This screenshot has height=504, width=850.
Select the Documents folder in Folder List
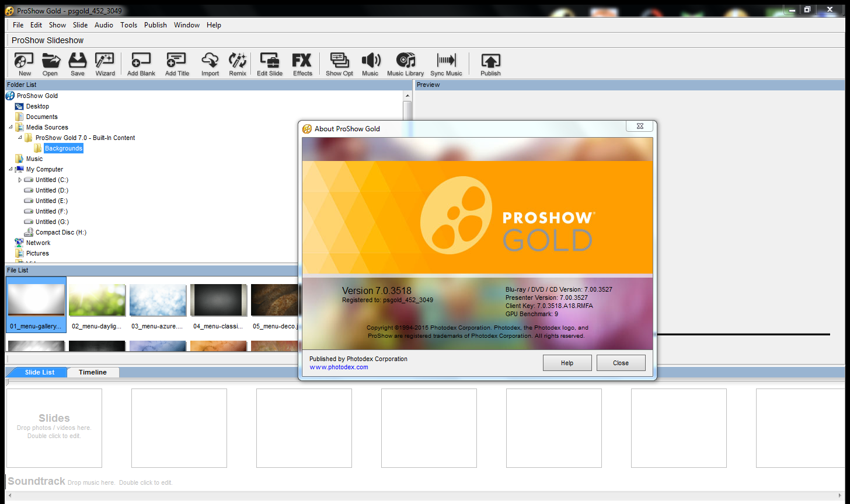[x=41, y=117]
